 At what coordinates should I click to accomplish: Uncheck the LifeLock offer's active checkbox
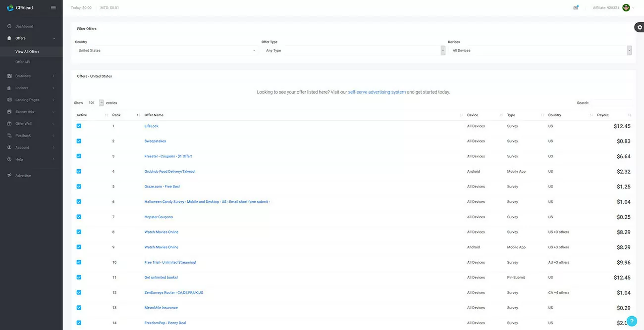coord(78,126)
